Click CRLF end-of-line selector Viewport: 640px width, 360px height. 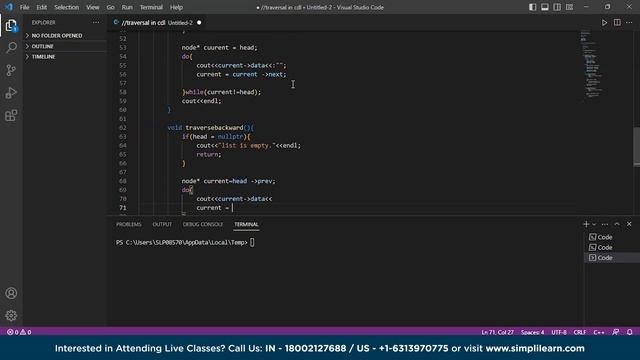pos(580,332)
